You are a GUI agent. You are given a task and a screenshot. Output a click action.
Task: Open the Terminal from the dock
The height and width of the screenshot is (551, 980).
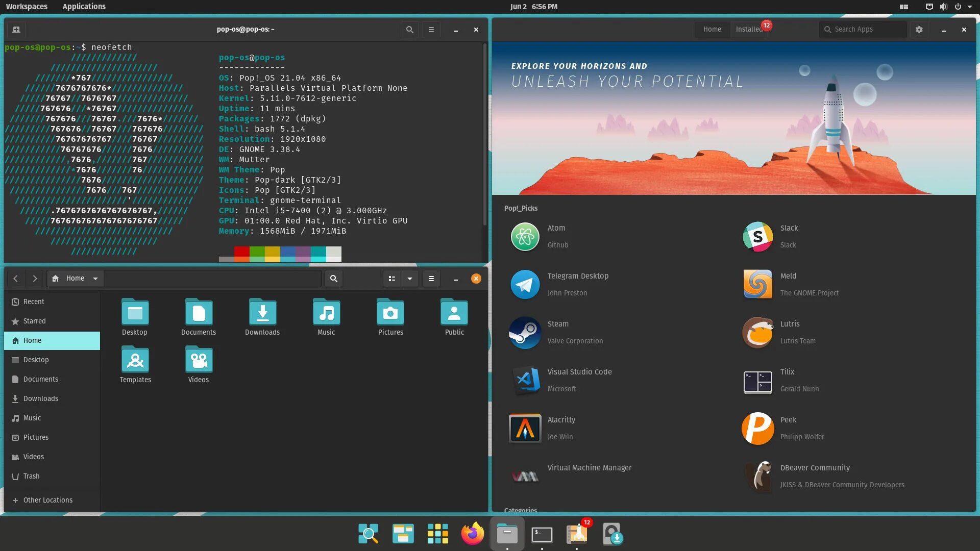click(x=542, y=535)
